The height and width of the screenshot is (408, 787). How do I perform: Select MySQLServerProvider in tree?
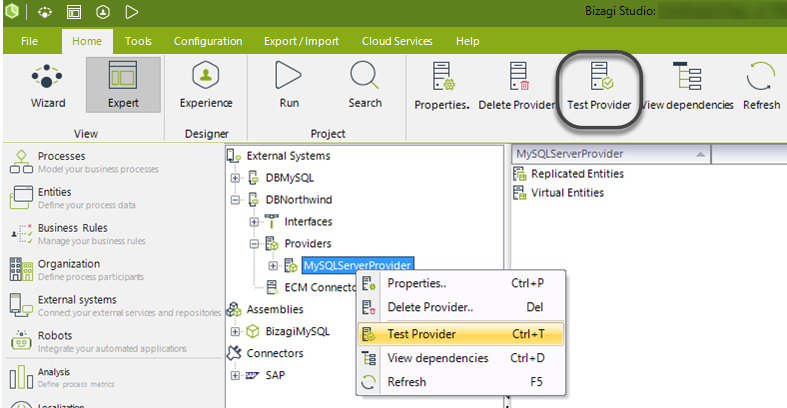[x=357, y=265]
